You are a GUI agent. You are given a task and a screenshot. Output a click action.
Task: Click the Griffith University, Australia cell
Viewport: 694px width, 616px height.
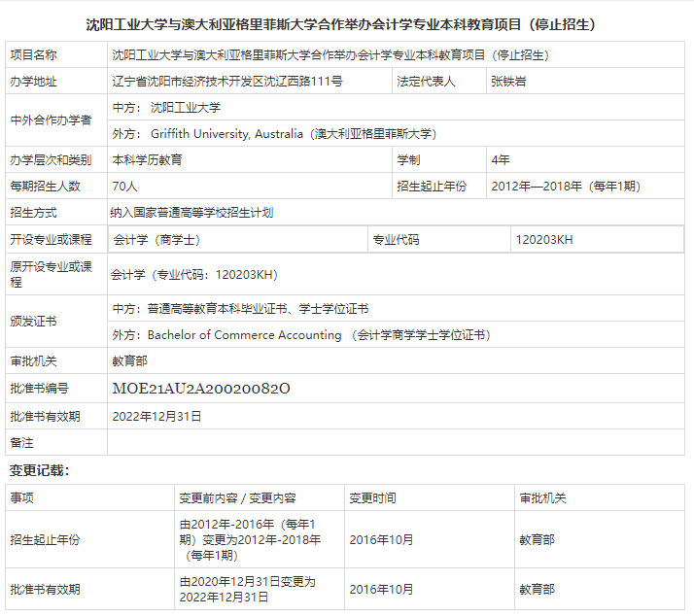[397, 134]
